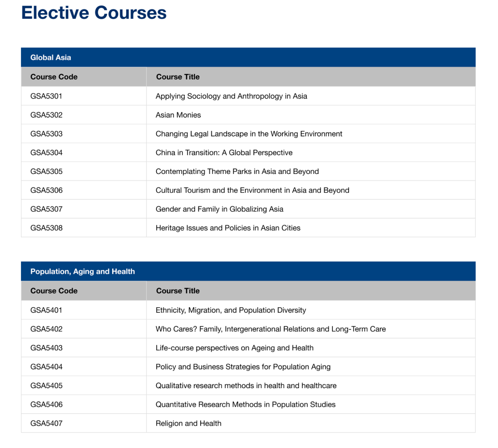Click the Religion and Health course title
This screenshot has width=498, height=448.
[188, 423]
